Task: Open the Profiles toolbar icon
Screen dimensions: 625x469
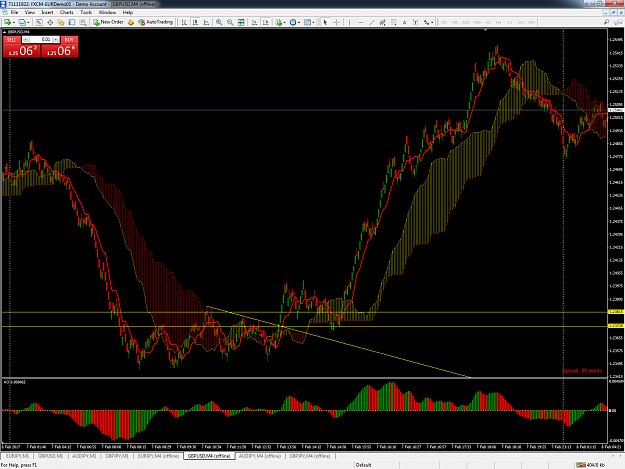Action: tap(22, 22)
